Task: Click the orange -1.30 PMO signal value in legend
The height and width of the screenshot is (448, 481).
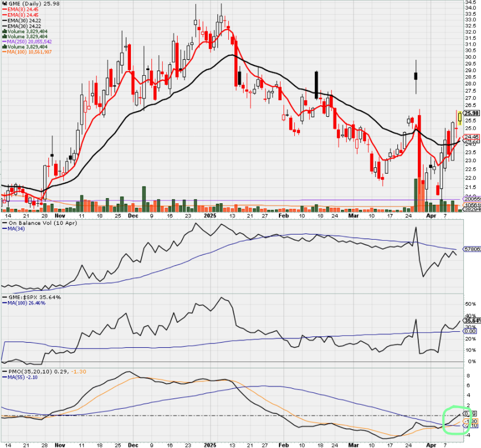Action: [x=79, y=372]
